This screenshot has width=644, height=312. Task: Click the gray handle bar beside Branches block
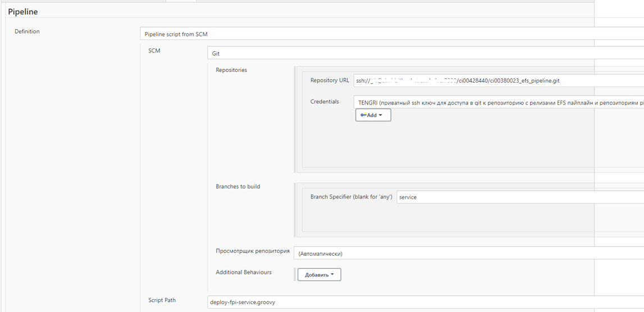[294, 209]
